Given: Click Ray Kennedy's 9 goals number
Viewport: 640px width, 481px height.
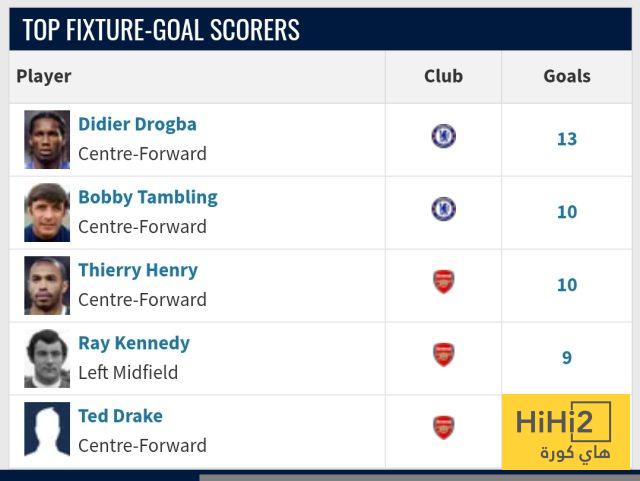Looking at the screenshot, I should 567,358.
